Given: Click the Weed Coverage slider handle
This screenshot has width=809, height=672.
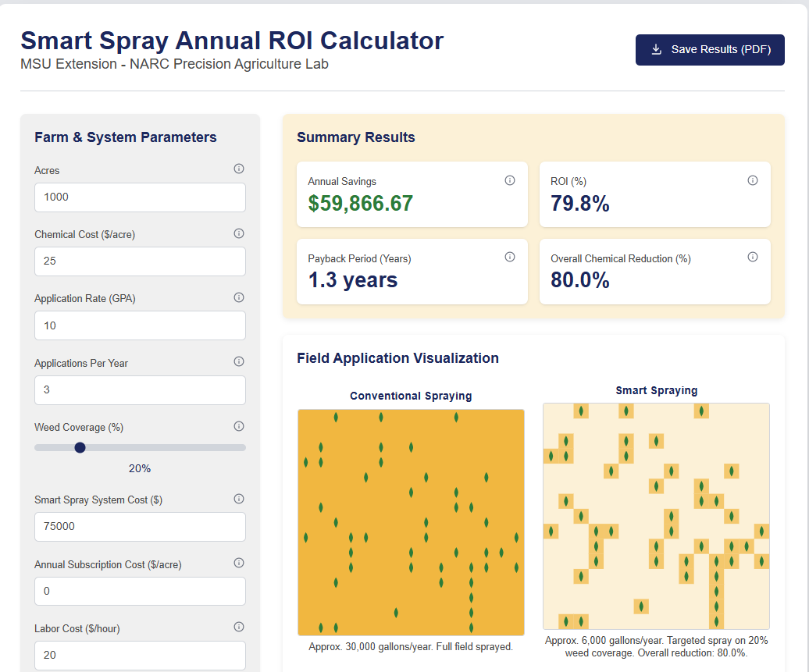Looking at the screenshot, I should (80, 447).
